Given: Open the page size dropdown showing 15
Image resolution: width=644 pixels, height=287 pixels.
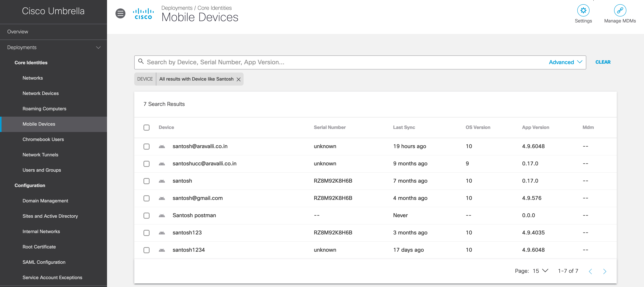Looking at the screenshot, I should tap(540, 271).
